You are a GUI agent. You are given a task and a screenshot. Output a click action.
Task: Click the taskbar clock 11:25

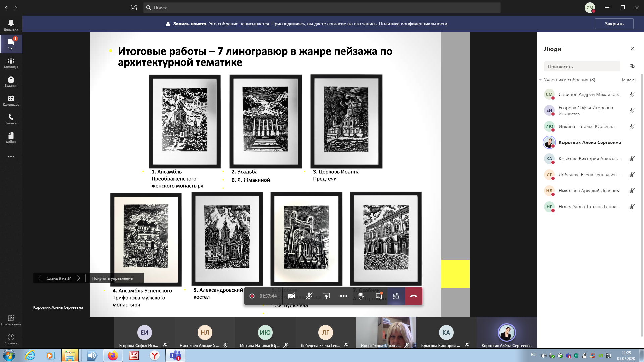click(626, 356)
